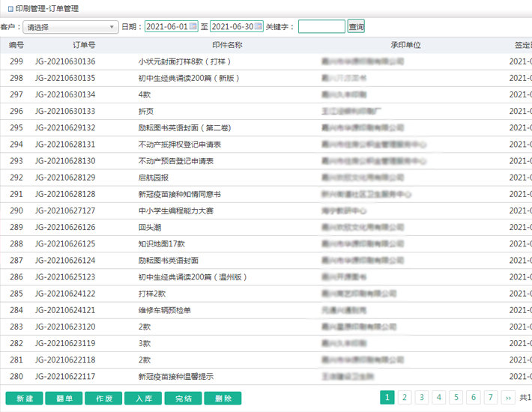Click the 新建 button
This screenshot has height=412, width=532.
(24, 399)
